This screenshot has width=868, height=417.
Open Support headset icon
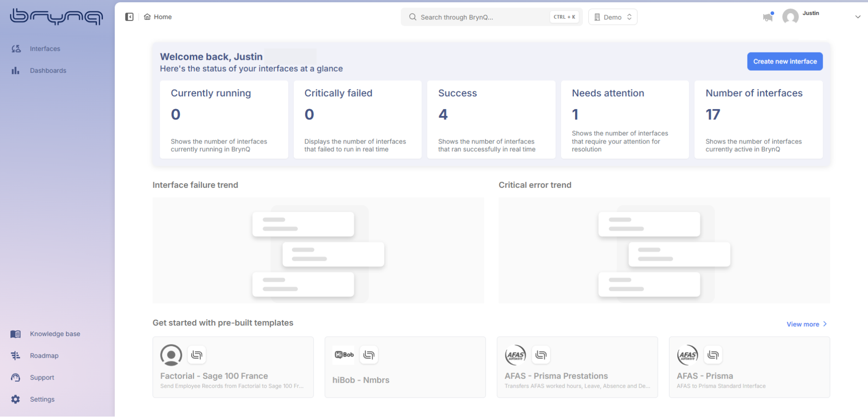[x=16, y=378]
